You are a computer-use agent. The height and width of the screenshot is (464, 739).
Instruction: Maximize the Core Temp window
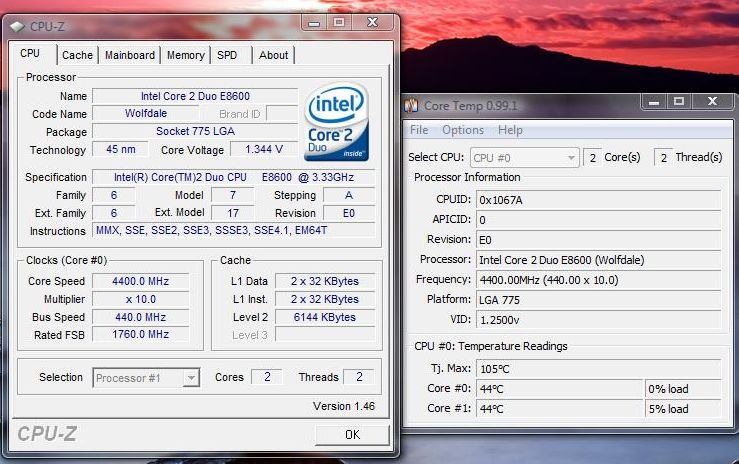pos(679,101)
